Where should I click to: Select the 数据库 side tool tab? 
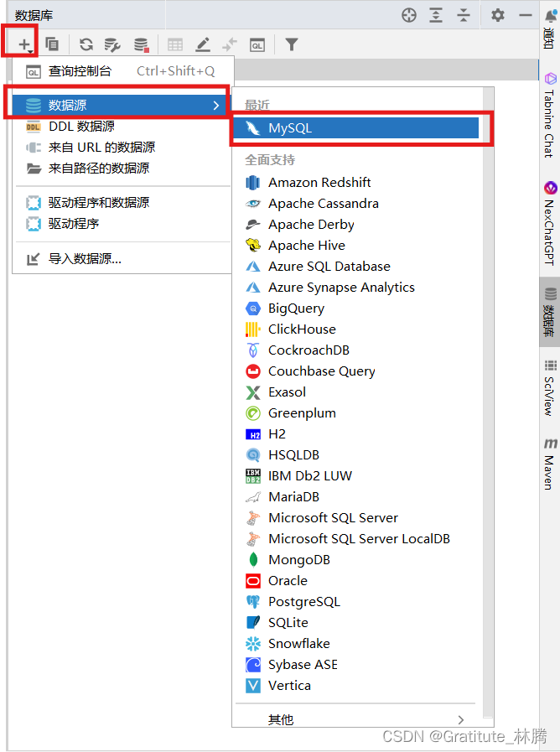550,311
